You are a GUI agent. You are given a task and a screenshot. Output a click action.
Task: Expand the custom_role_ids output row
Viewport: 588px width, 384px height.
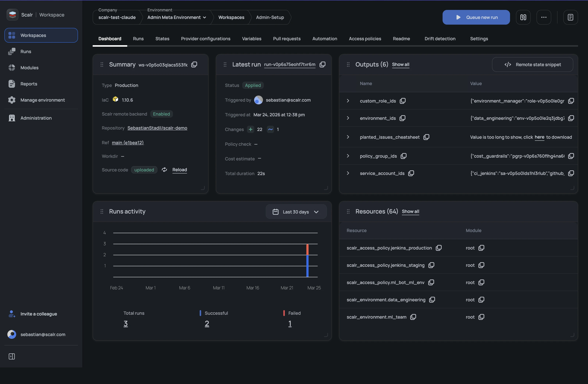click(348, 101)
